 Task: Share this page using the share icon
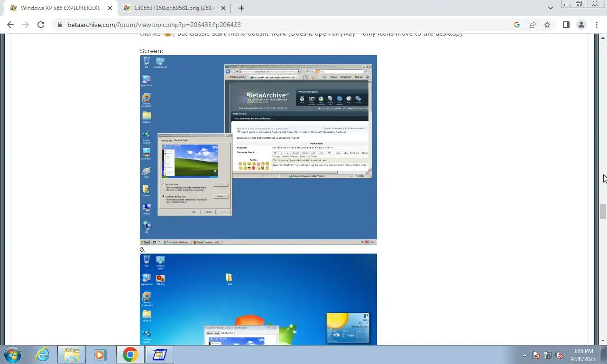[x=532, y=25]
